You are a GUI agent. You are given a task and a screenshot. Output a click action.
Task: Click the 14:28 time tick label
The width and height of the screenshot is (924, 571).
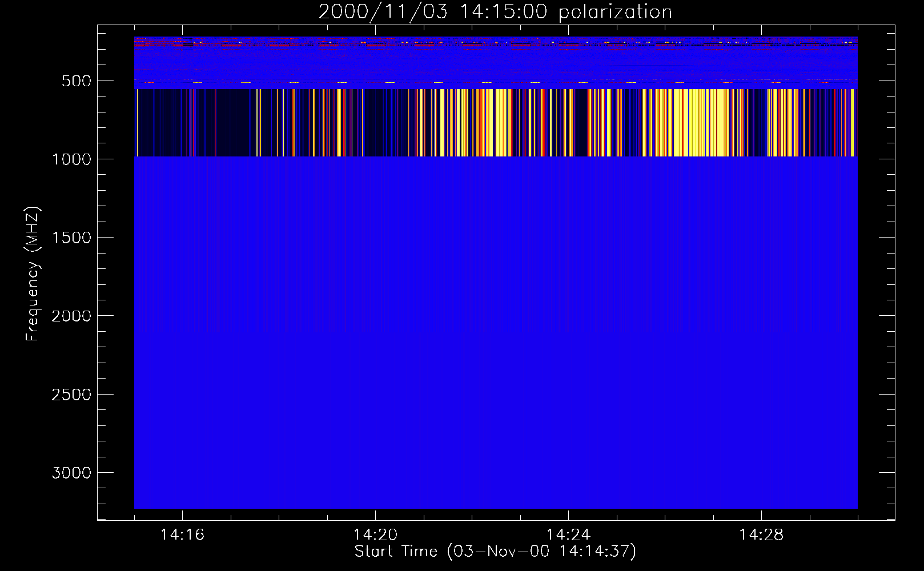coord(761,535)
